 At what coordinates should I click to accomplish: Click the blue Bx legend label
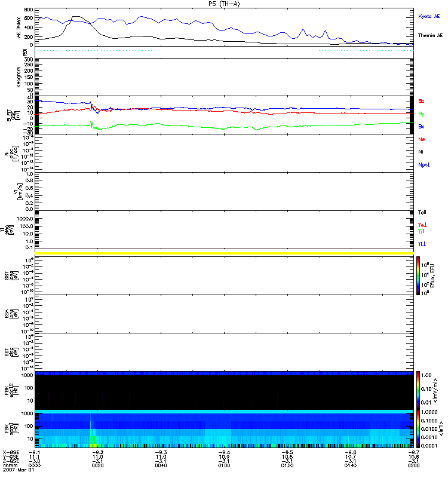tap(421, 127)
